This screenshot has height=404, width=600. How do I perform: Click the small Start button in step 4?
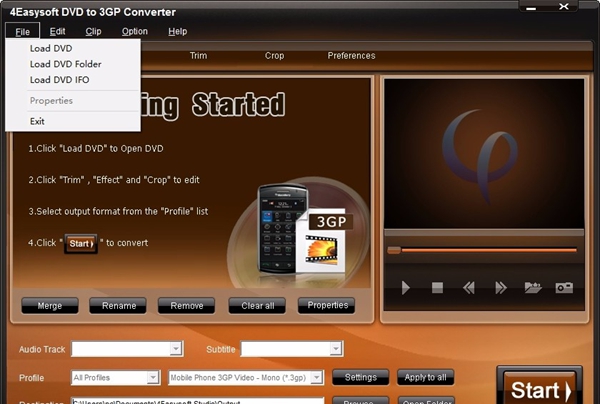point(81,244)
